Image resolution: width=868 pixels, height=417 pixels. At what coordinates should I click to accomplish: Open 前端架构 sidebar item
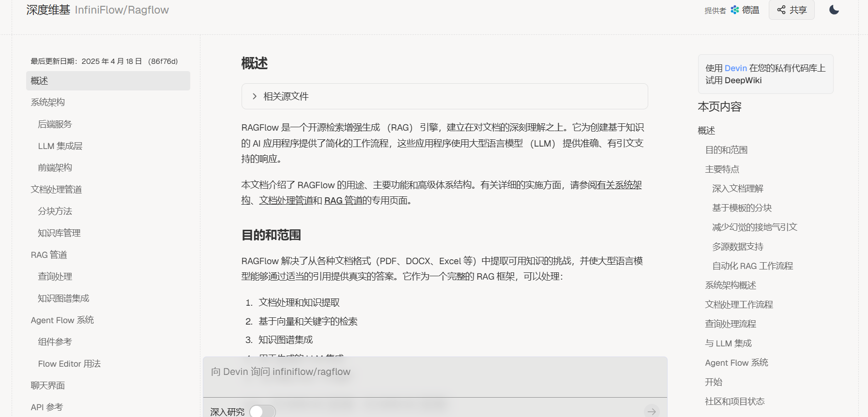[55, 167]
